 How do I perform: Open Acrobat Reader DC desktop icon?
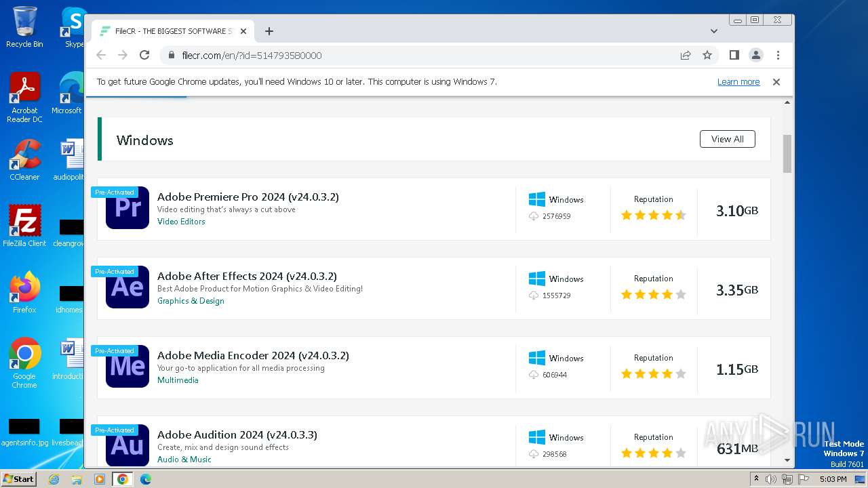click(24, 98)
